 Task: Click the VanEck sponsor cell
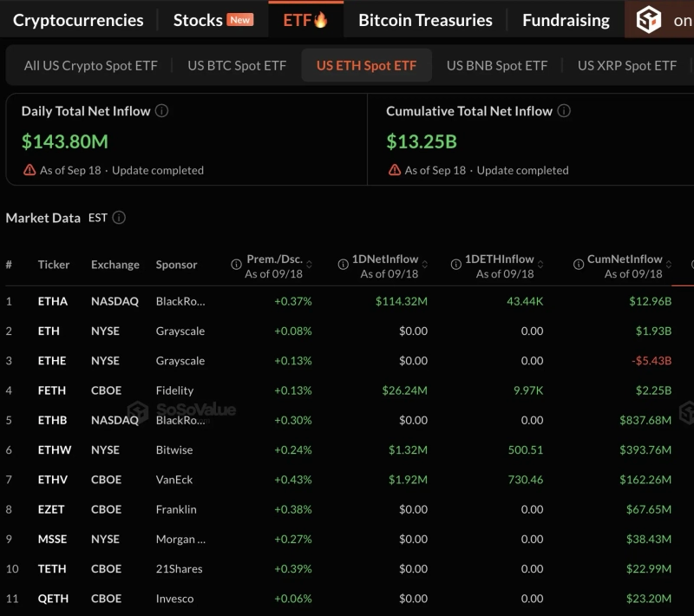174,479
